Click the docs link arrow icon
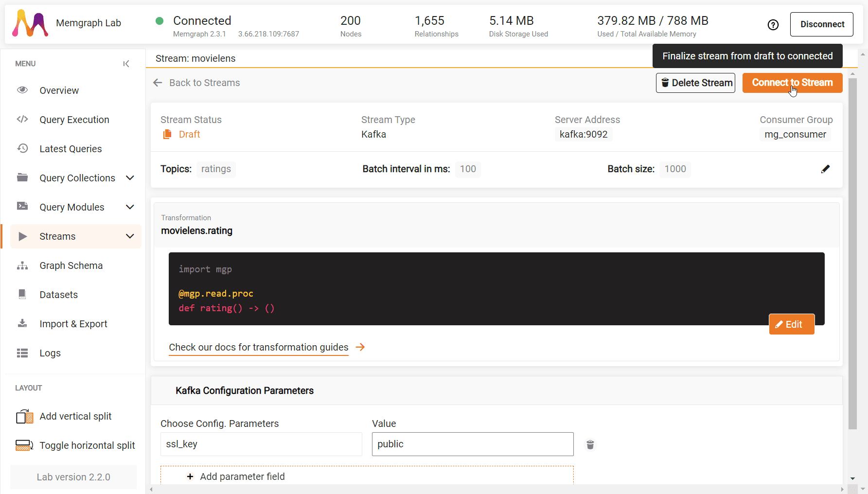 pyautogui.click(x=360, y=347)
